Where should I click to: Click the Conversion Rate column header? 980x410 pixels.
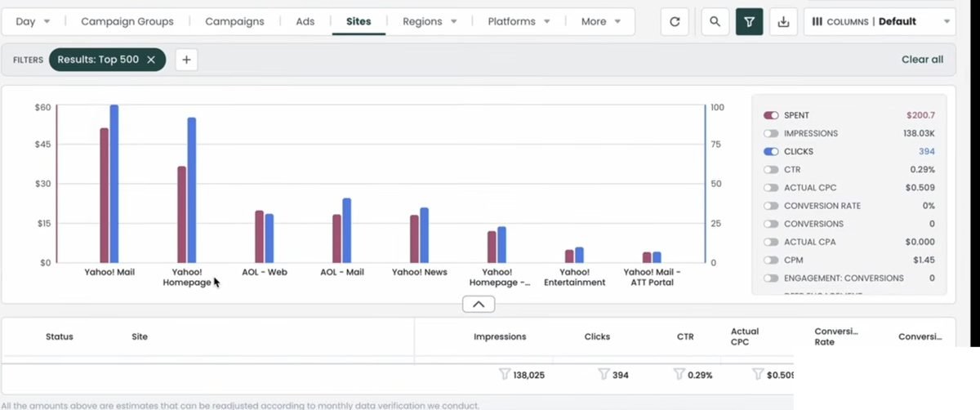[x=836, y=336]
